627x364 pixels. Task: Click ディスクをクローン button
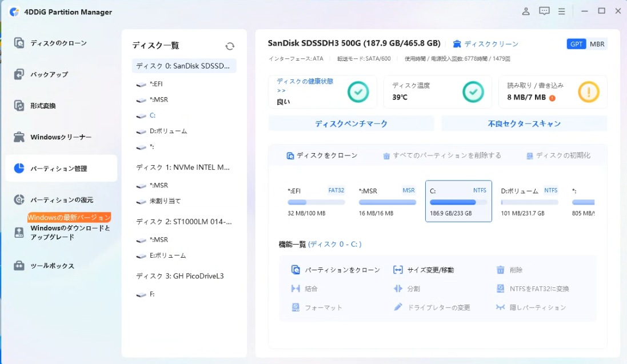[322, 155]
